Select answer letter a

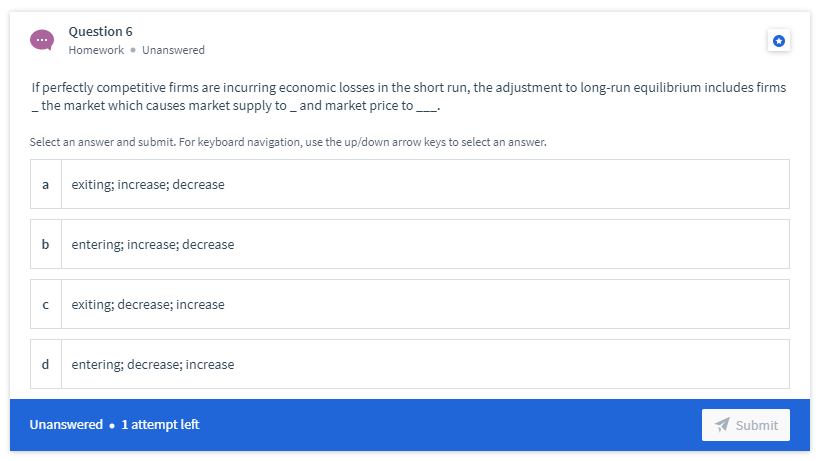point(46,184)
